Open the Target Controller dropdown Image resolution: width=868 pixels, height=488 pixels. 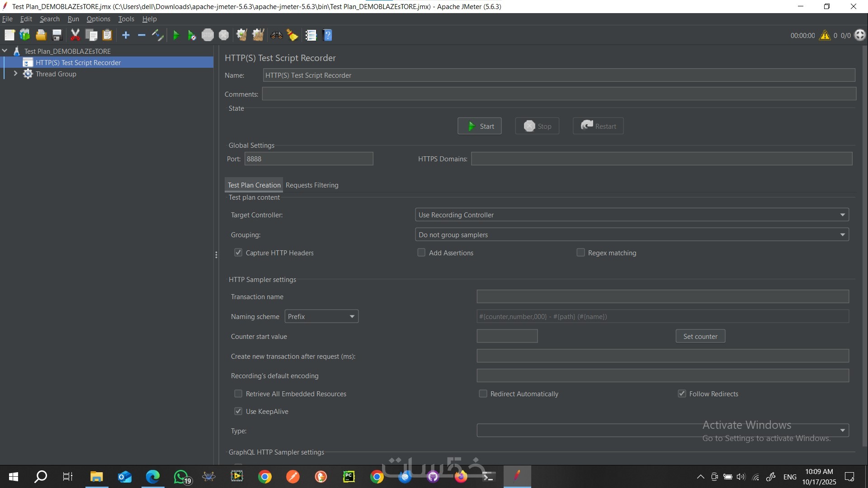pyautogui.click(x=632, y=215)
